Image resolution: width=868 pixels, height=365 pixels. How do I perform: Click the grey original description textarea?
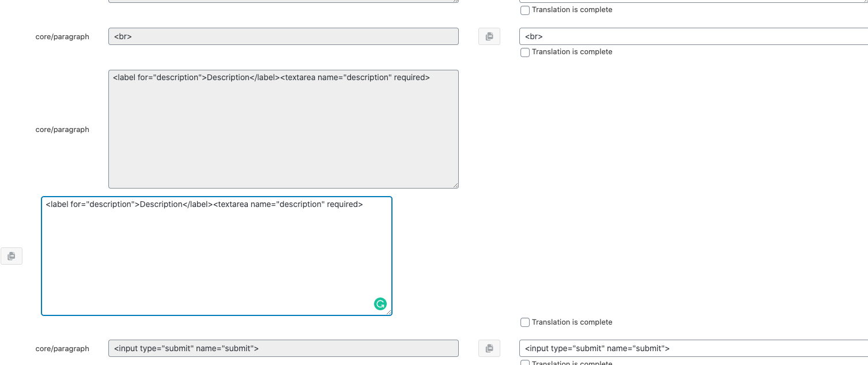[284, 129]
